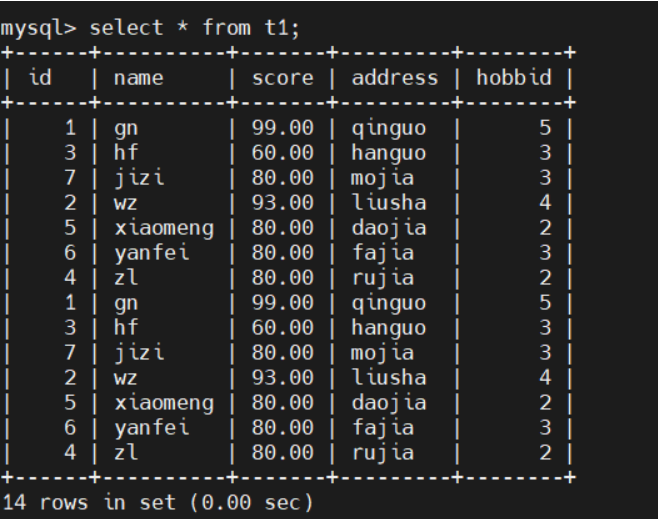Click the last 'xiaomeng' name entry
The width and height of the screenshot is (658, 519).
tap(164, 402)
